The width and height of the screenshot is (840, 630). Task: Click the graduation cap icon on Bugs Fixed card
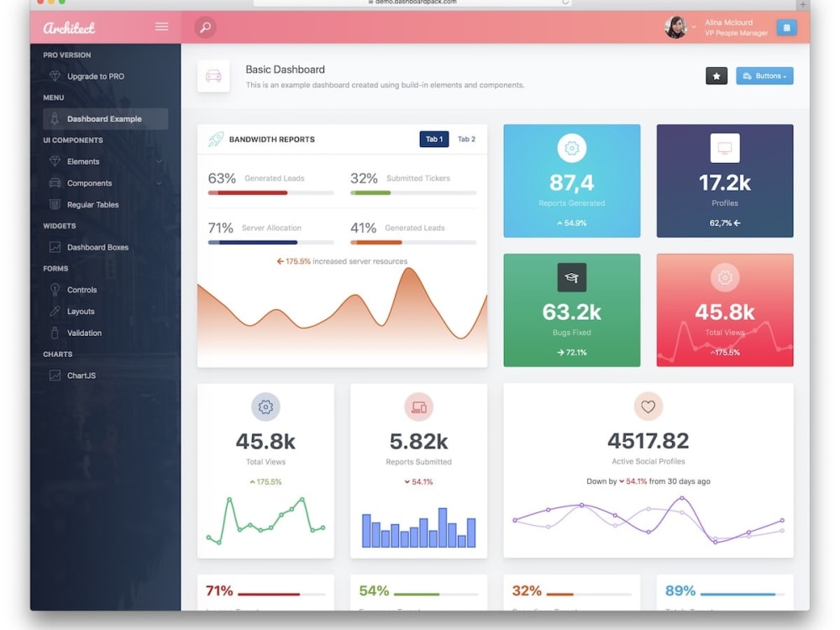click(571, 277)
